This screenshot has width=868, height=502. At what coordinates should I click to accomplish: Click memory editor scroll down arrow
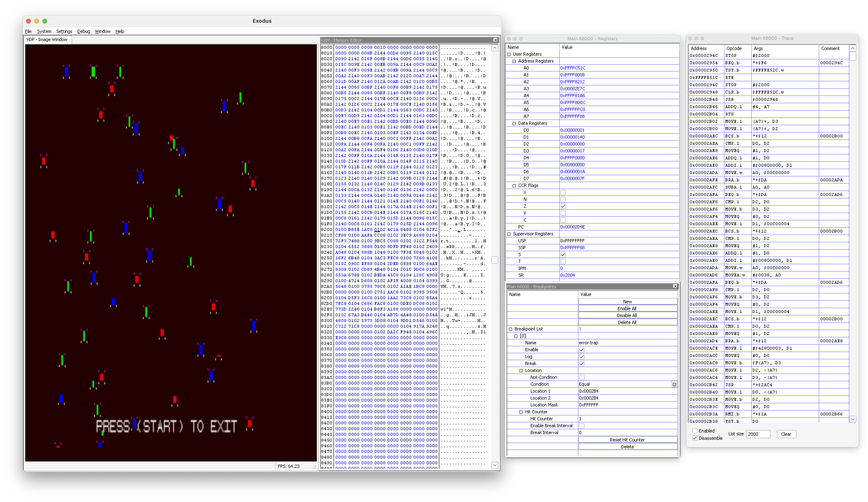pos(495,465)
